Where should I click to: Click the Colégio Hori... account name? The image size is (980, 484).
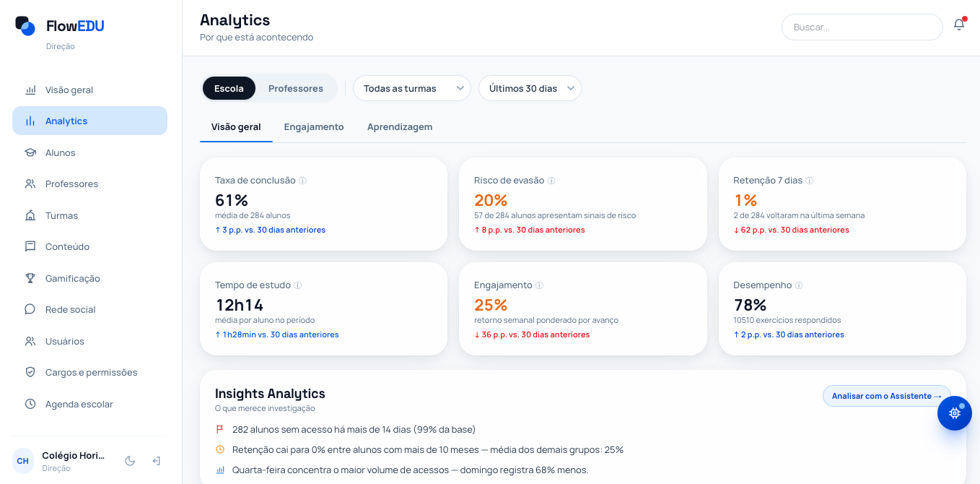[74, 456]
